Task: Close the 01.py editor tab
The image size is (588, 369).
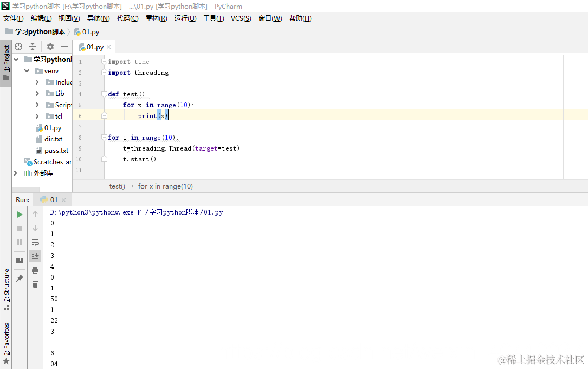Action: point(109,47)
